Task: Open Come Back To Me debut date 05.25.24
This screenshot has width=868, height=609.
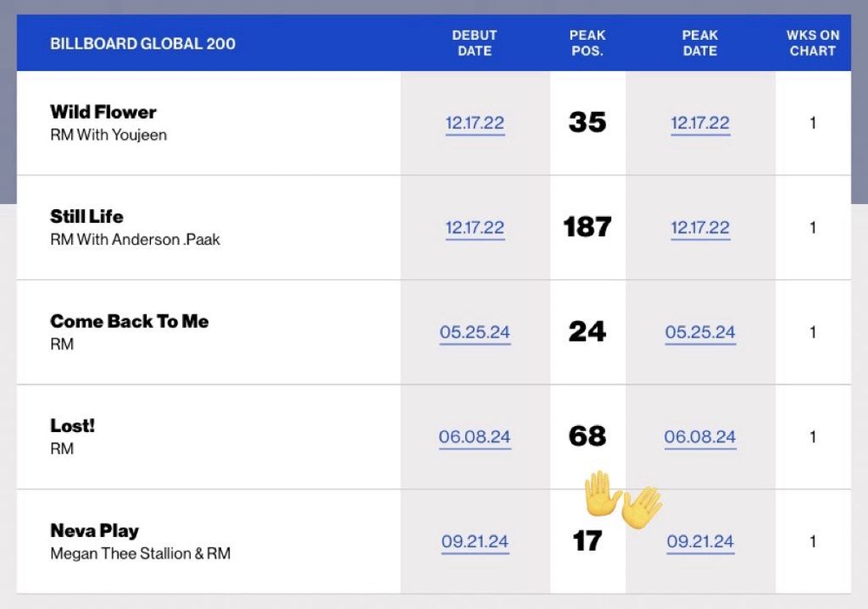Action: pyautogui.click(x=475, y=332)
